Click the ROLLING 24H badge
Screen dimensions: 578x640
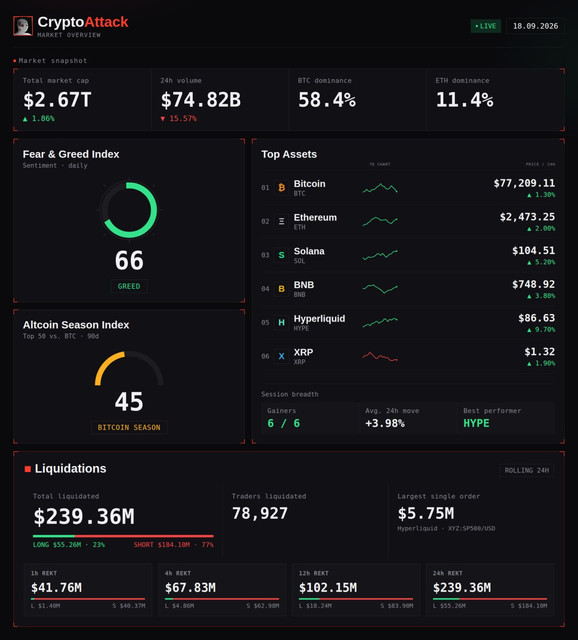pyautogui.click(x=527, y=470)
